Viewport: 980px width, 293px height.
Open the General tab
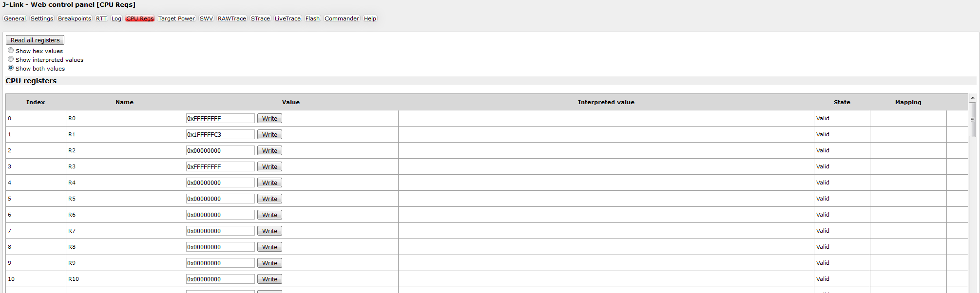[15, 18]
